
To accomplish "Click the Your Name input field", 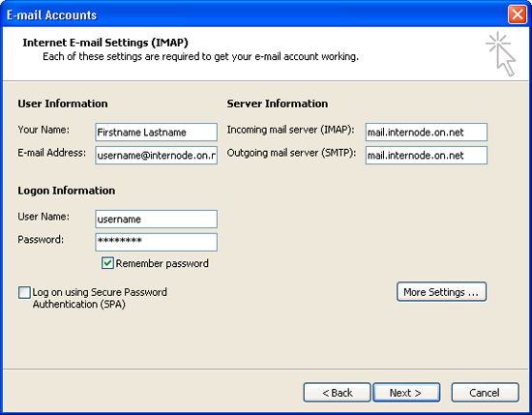I will 156,132.
